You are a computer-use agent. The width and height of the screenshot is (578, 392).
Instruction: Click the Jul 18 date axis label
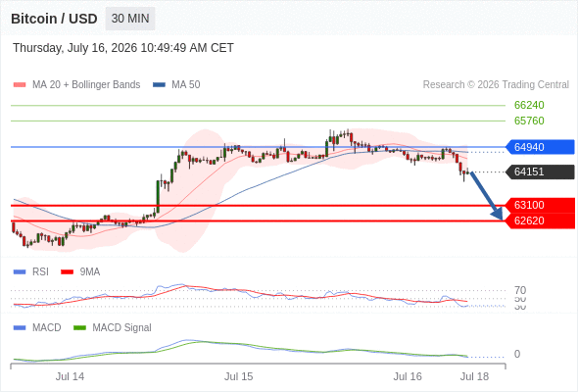pyautogui.click(x=474, y=376)
